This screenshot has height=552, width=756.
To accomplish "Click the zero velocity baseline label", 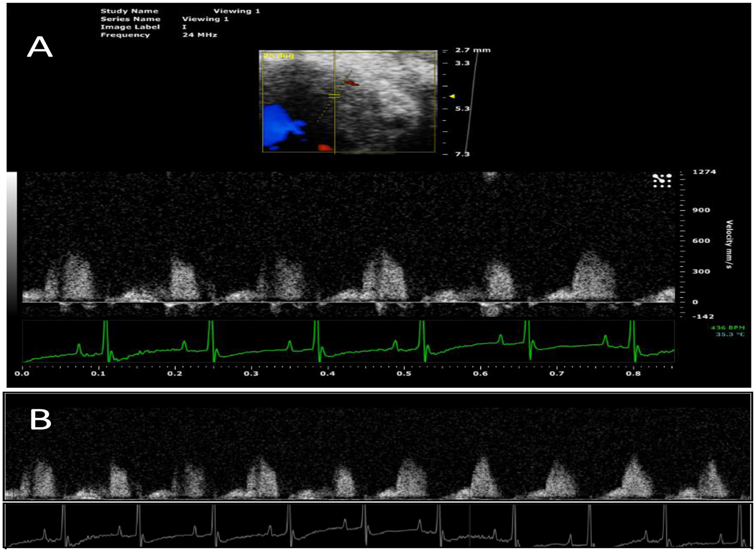I will tap(695, 302).
